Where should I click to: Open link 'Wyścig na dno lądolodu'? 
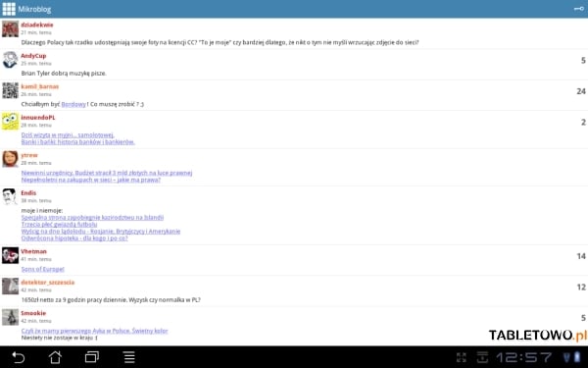(x=101, y=232)
